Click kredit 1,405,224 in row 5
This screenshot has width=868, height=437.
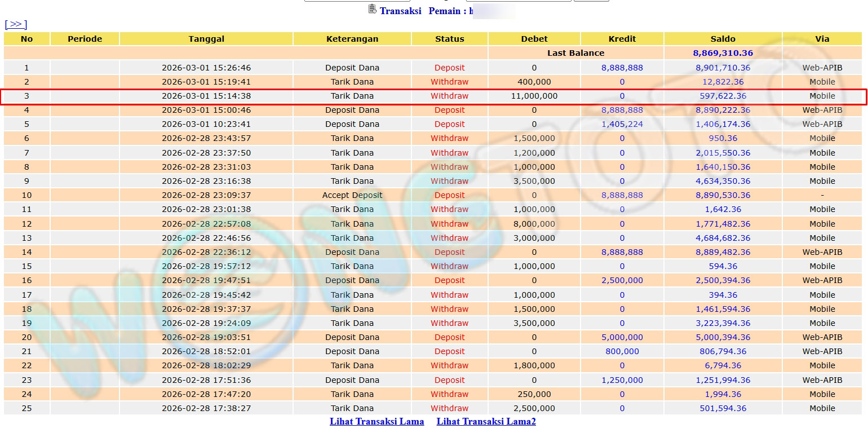click(622, 124)
